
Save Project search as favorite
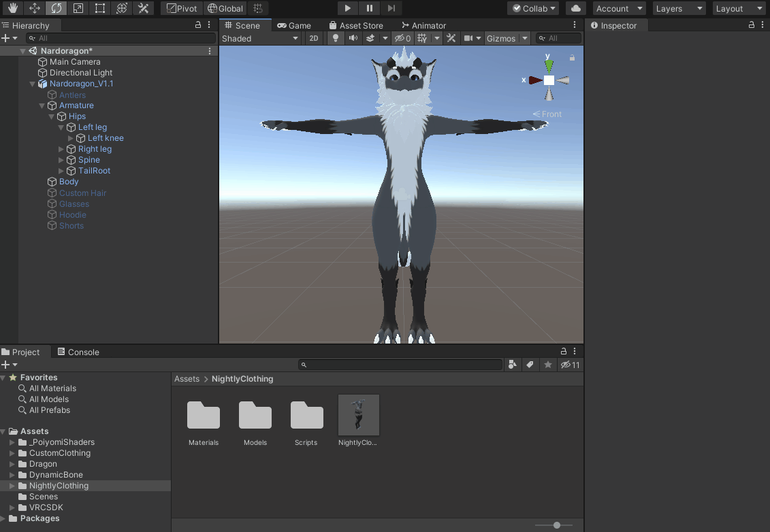tap(548, 365)
